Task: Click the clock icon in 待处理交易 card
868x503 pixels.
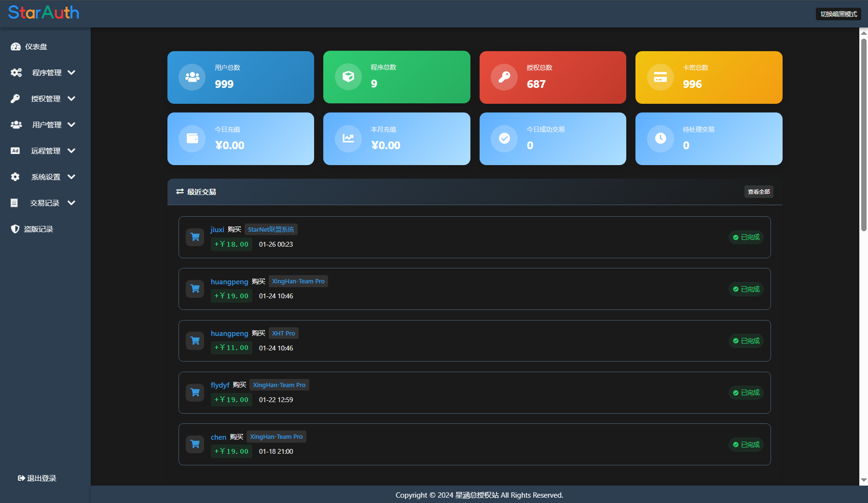Action: pos(660,139)
